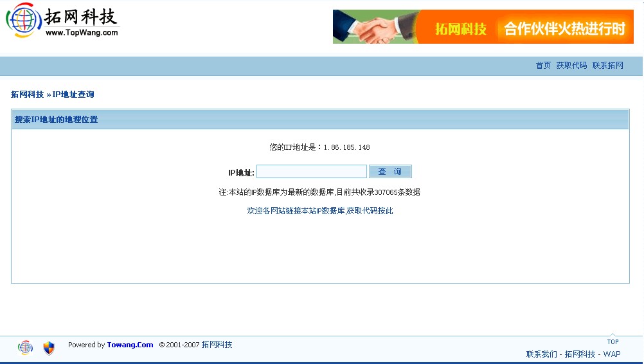
Task: Click the 拓网科技 breadcrumb link
Action: (27, 95)
